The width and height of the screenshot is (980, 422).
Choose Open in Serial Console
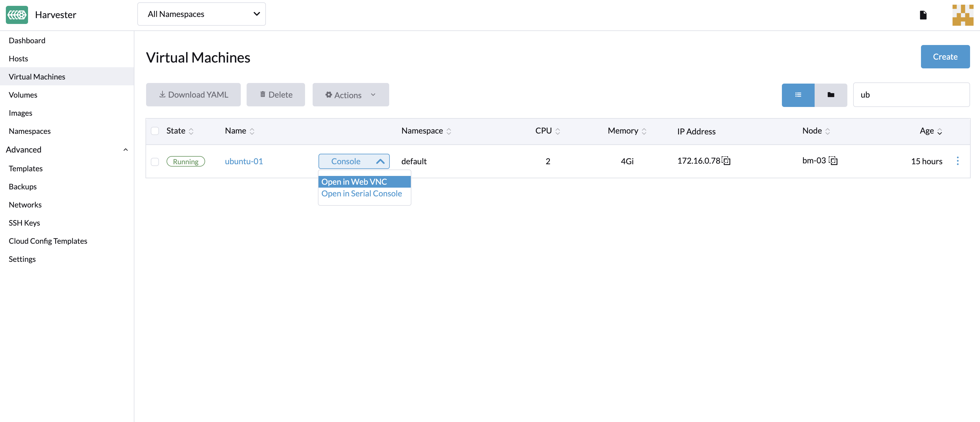tap(364, 194)
